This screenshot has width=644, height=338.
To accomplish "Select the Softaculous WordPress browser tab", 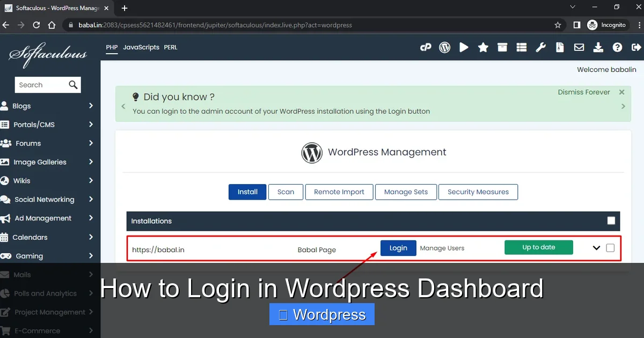I will pos(56,8).
